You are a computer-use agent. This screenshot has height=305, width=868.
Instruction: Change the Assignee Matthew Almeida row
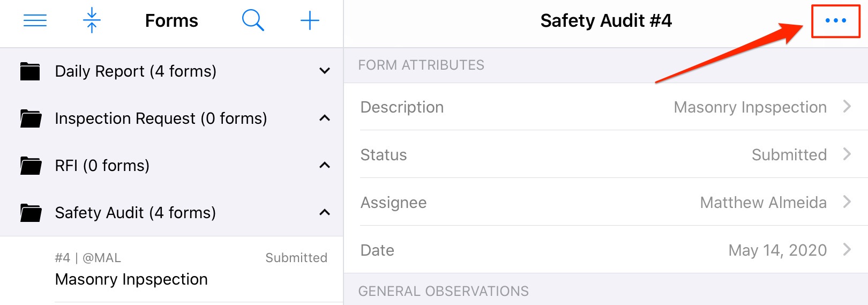[605, 203]
